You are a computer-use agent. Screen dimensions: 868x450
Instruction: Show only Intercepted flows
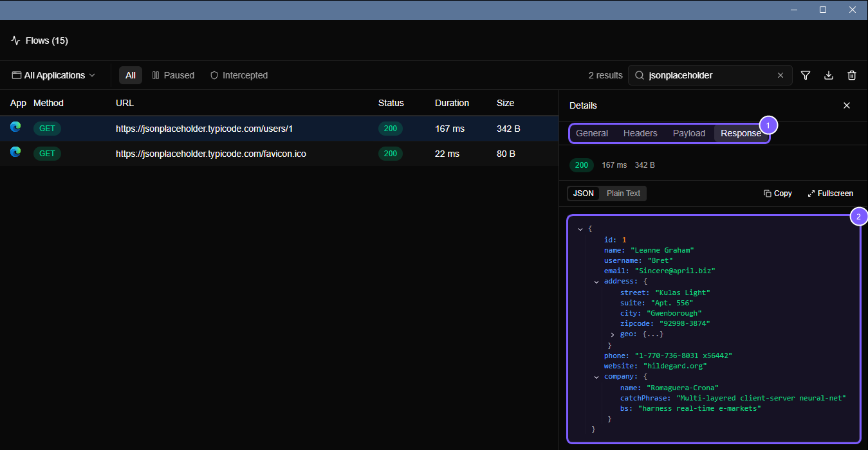coord(239,75)
